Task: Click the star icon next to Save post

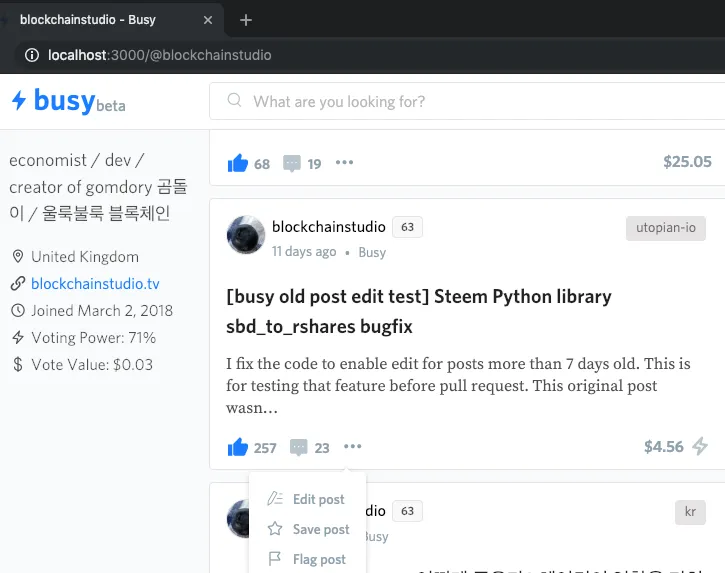Action: (x=275, y=529)
